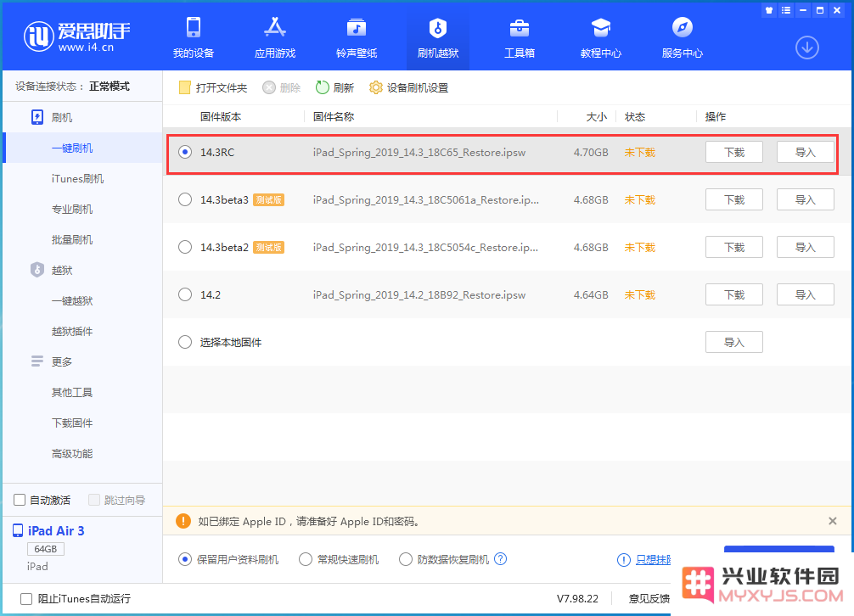
Task: Open 应用游戏 app store icon
Action: click(275, 27)
